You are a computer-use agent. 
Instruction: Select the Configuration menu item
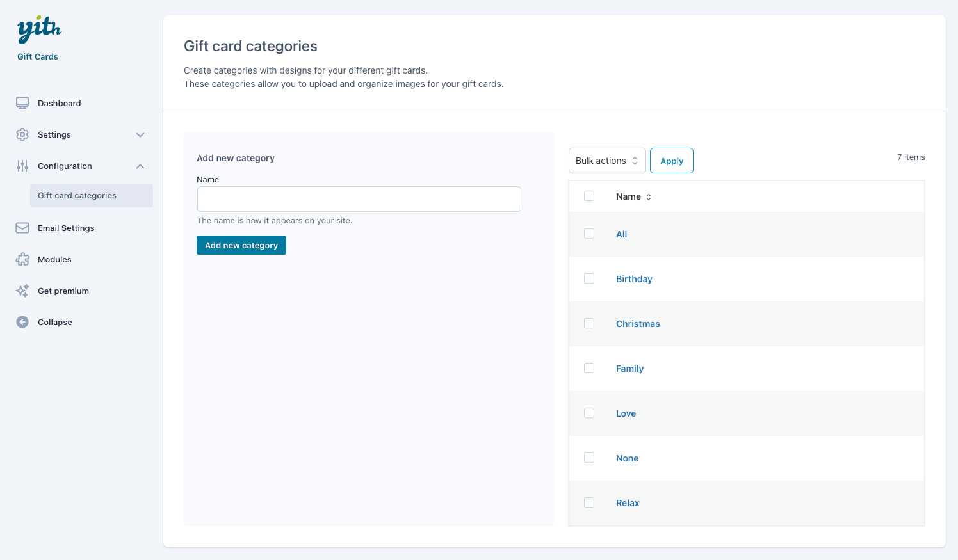click(x=65, y=166)
